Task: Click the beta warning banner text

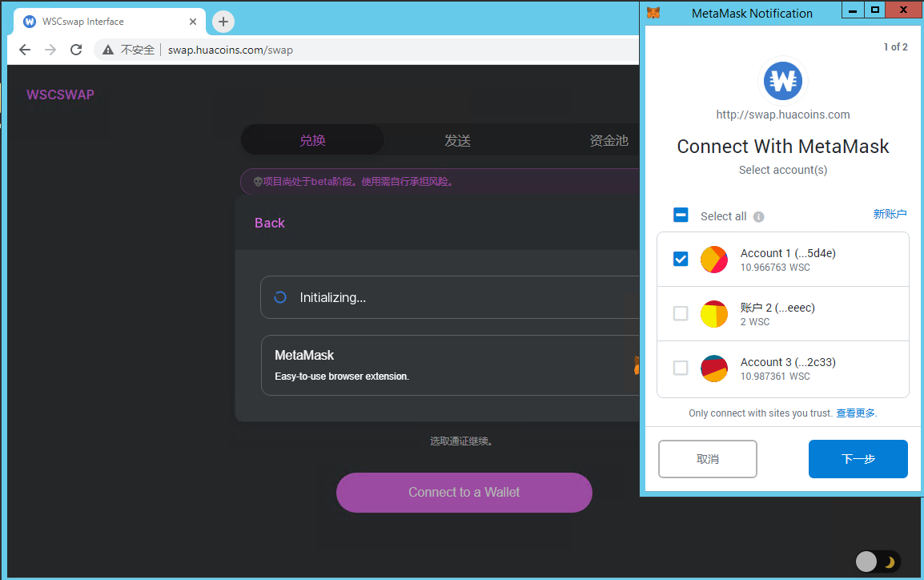Action: click(353, 182)
